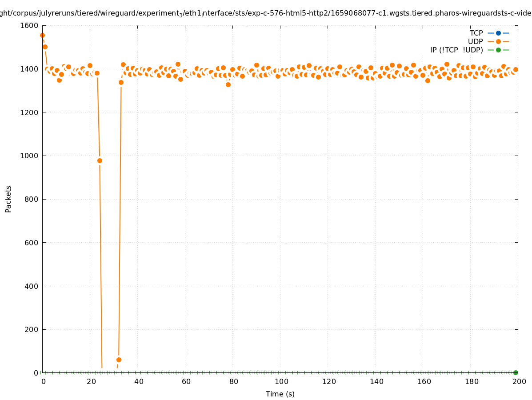This screenshot has width=532, height=400.
Task: Pick the highest UDP point at time zero
Action: click(42, 35)
